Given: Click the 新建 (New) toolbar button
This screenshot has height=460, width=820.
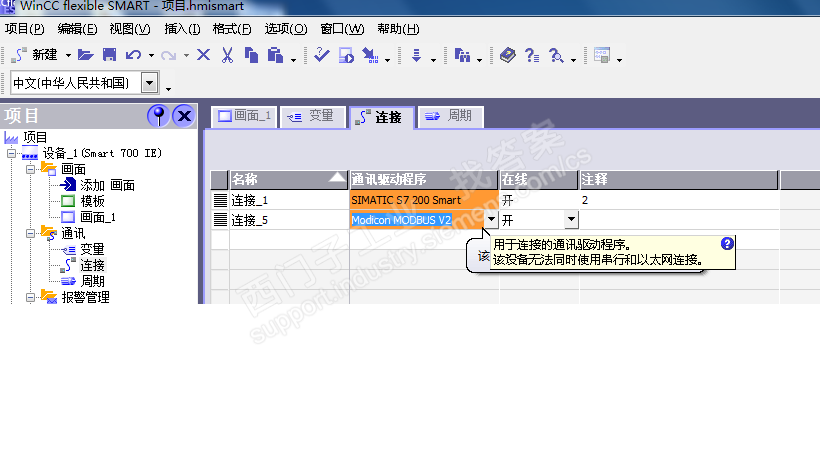Looking at the screenshot, I should pyautogui.click(x=35, y=55).
